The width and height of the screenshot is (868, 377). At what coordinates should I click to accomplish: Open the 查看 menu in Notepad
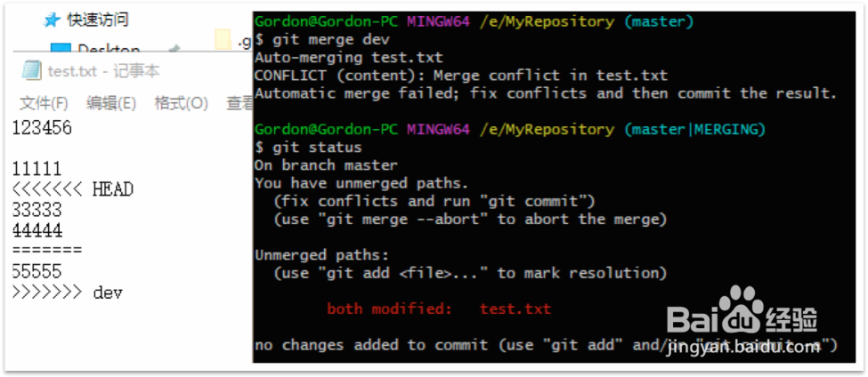point(239,103)
